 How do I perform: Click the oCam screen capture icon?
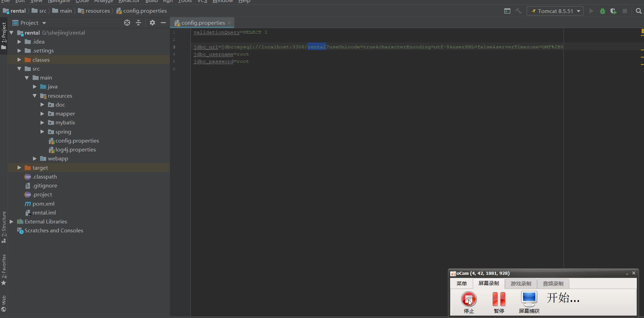coord(529,299)
